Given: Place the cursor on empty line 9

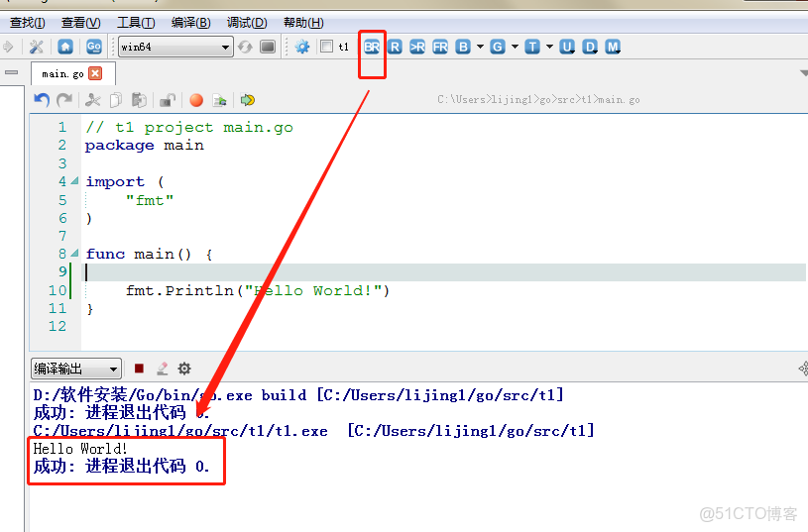Looking at the screenshot, I should coord(445,271).
